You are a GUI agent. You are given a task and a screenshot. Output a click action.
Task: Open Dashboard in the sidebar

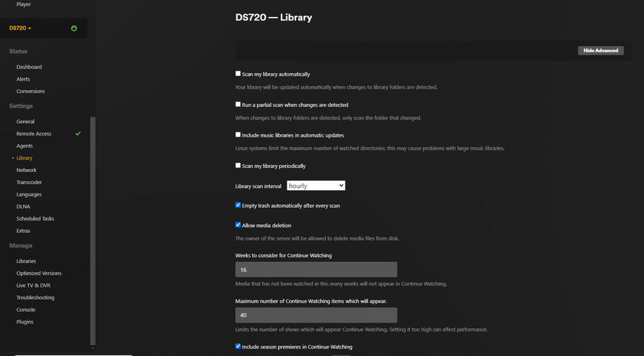coord(29,67)
